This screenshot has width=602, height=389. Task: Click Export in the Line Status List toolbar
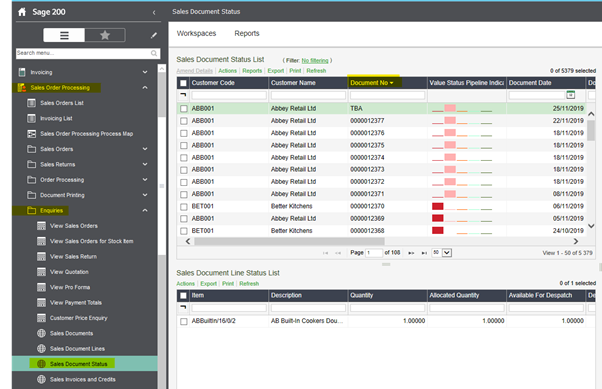(208, 284)
